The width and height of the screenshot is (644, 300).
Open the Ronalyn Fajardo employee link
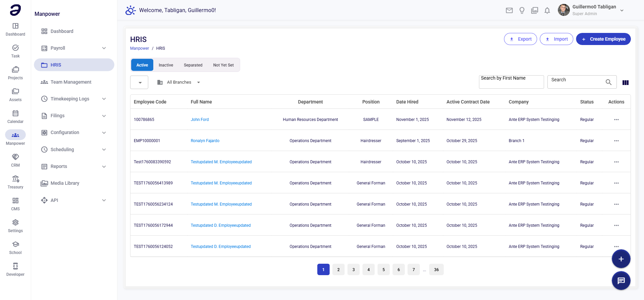point(205,141)
